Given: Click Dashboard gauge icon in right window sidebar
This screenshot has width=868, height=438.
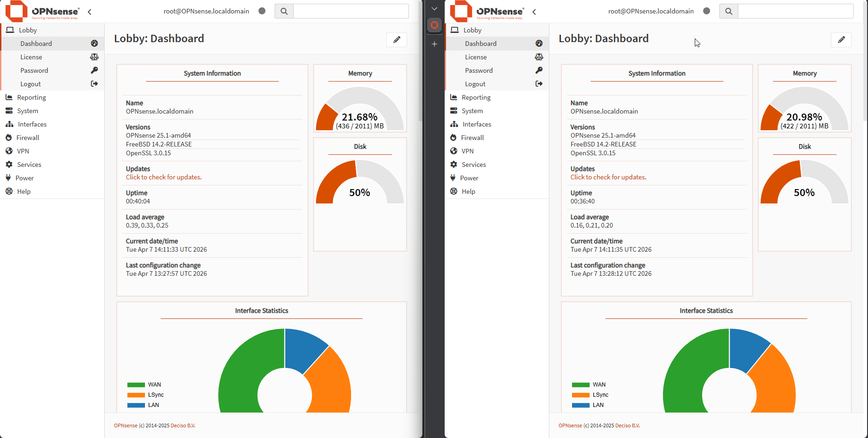Looking at the screenshot, I should pyautogui.click(x=539, y=44).
